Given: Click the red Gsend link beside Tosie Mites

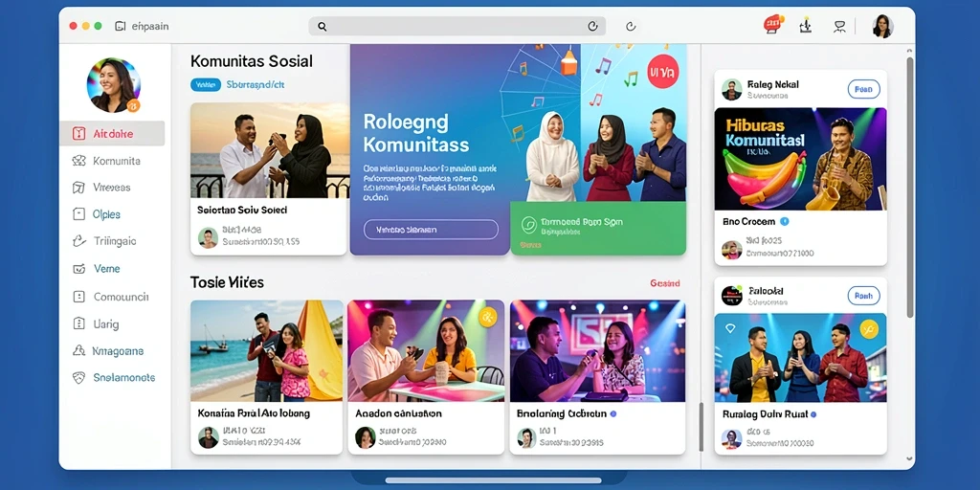Looking at the screenshot, I should point(665,283).
